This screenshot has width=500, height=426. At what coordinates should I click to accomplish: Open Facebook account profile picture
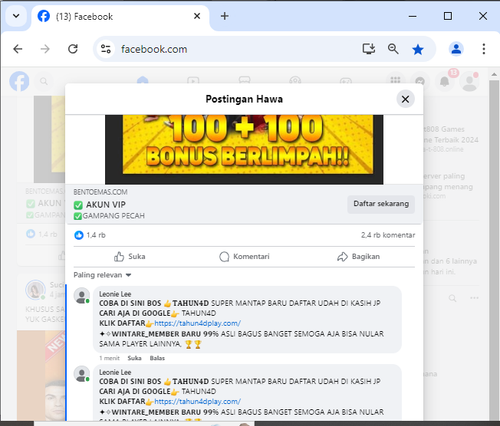coord(470,82)
